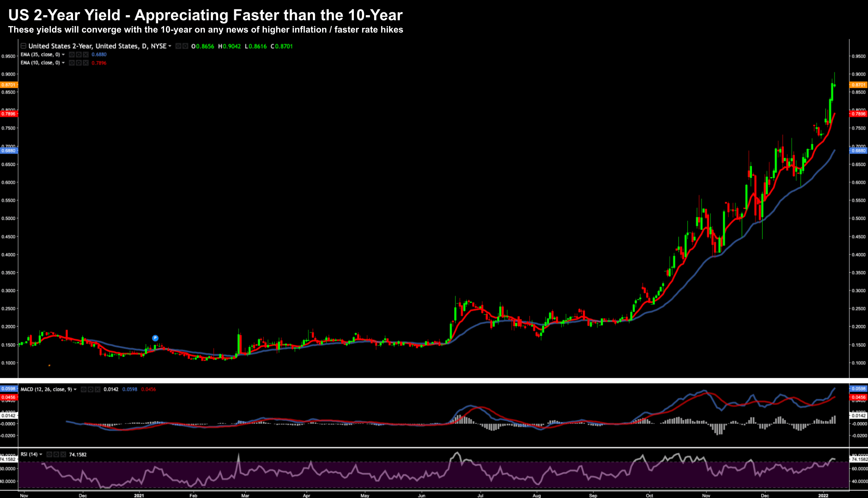Screen dimensions: 868x498
Task: Delete the RSI indicator using X icon
Action: (x=63, y=455)
